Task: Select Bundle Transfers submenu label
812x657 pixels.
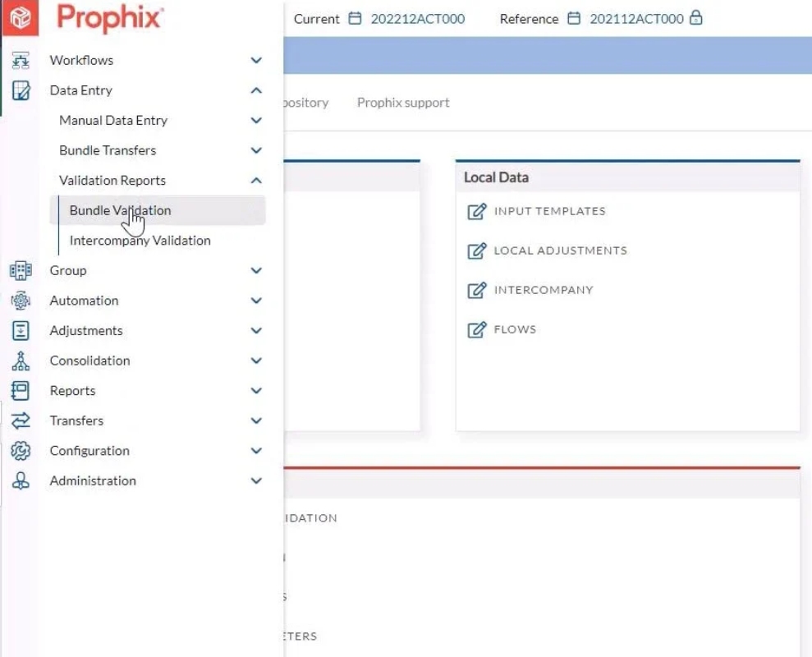Action: point(108,150)
